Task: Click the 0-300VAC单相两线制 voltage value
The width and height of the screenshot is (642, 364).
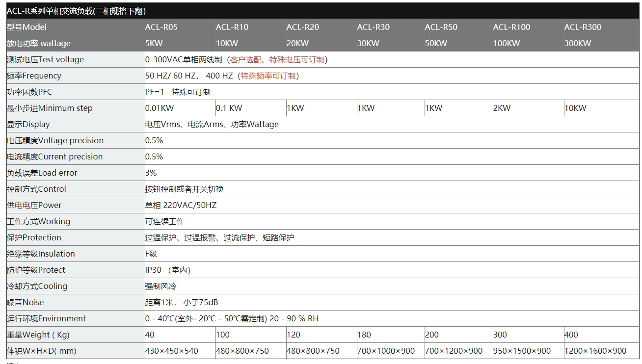Action: pos(184,59)
